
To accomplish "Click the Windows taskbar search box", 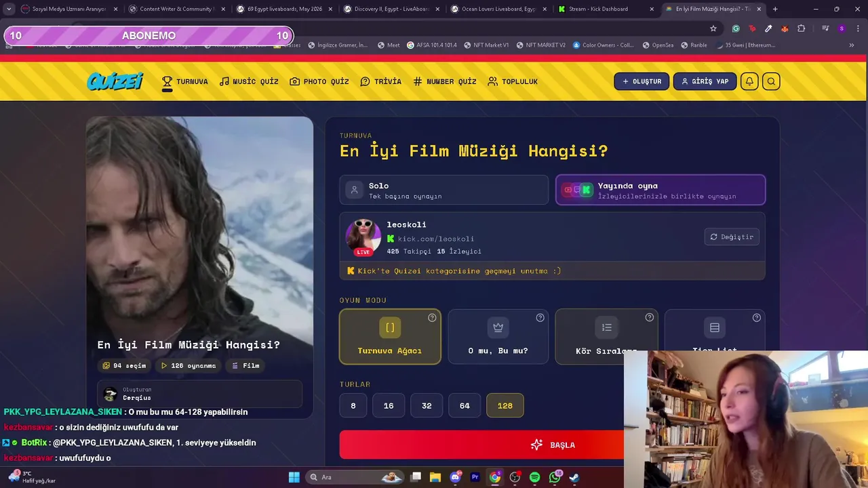I will pyautogui.click(x=355, y=477).
